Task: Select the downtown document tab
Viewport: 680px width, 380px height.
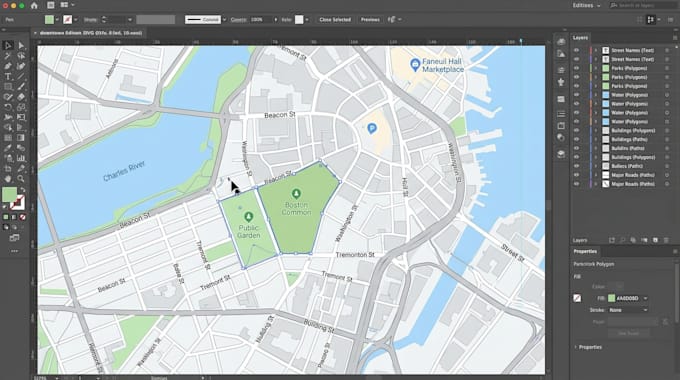Action: point(91,33)
